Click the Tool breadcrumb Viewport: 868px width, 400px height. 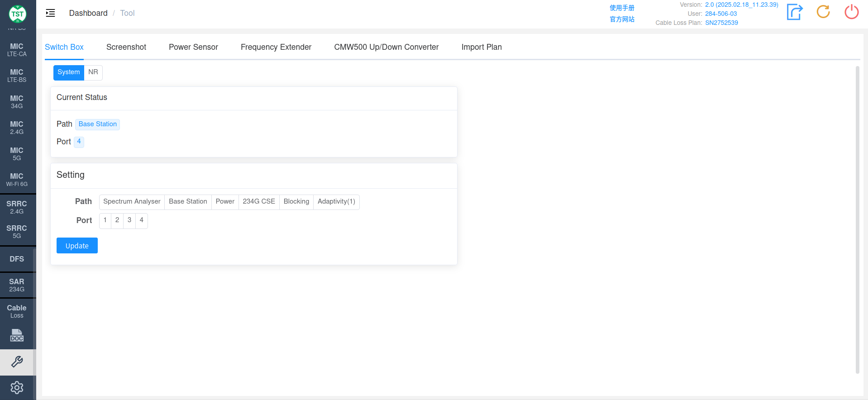click(127, 13)
